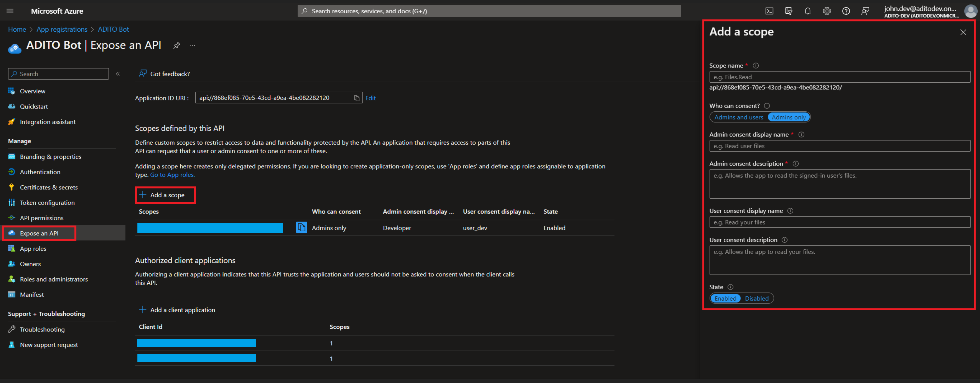Click the left menu Search box

click(58, 74)
